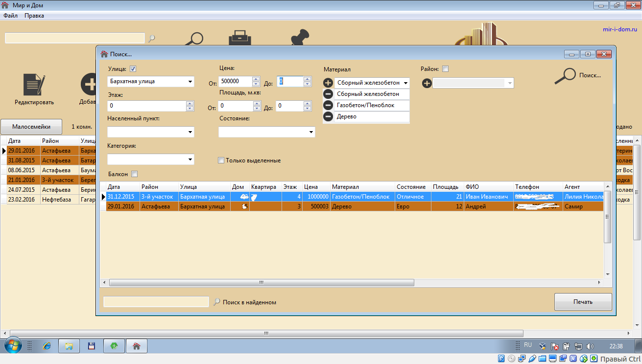
Task: Click the Печать button
Action: pos(583,302)
